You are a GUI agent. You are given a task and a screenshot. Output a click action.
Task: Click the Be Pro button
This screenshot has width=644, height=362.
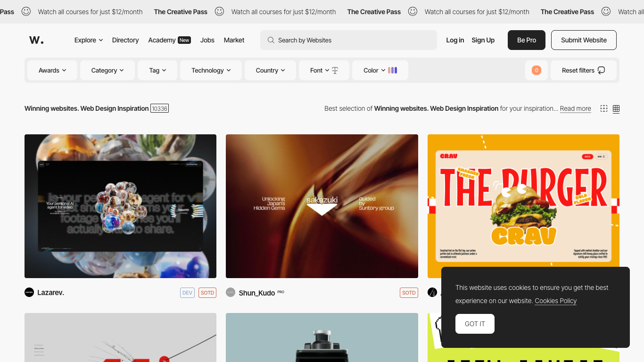pos(527,40)
